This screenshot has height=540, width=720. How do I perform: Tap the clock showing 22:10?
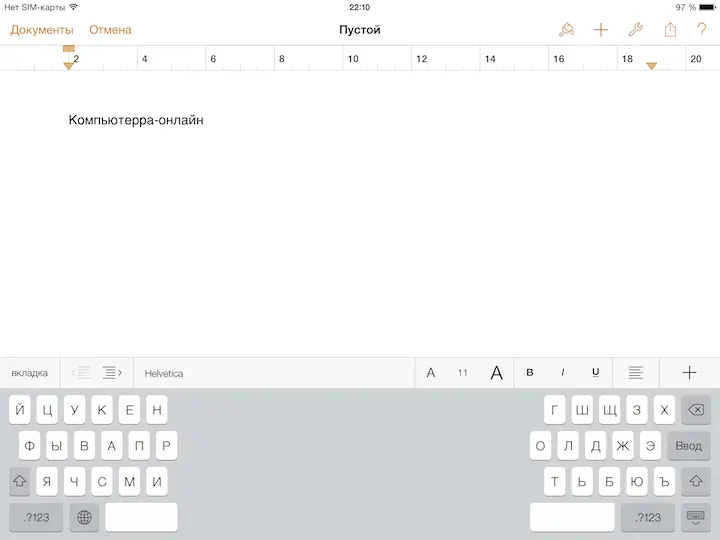(360, 7)
